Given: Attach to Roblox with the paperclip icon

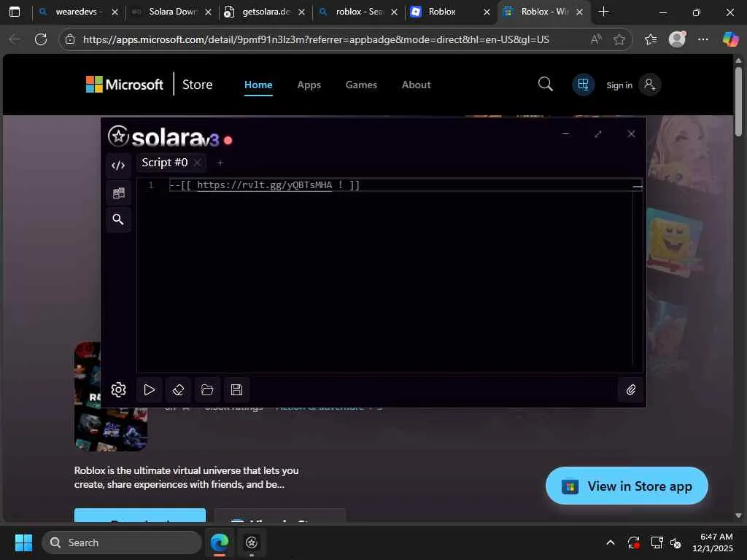Looking at the screenshot, I should [631, 390].
